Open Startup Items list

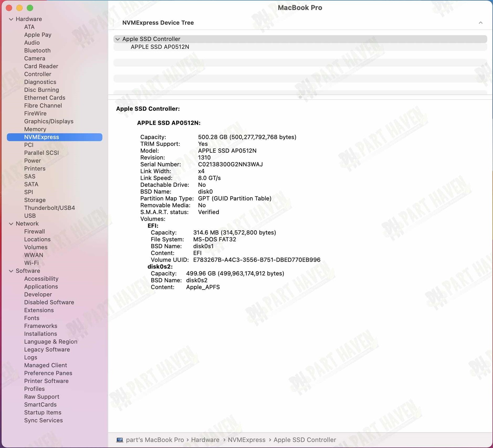pos(43,413)
